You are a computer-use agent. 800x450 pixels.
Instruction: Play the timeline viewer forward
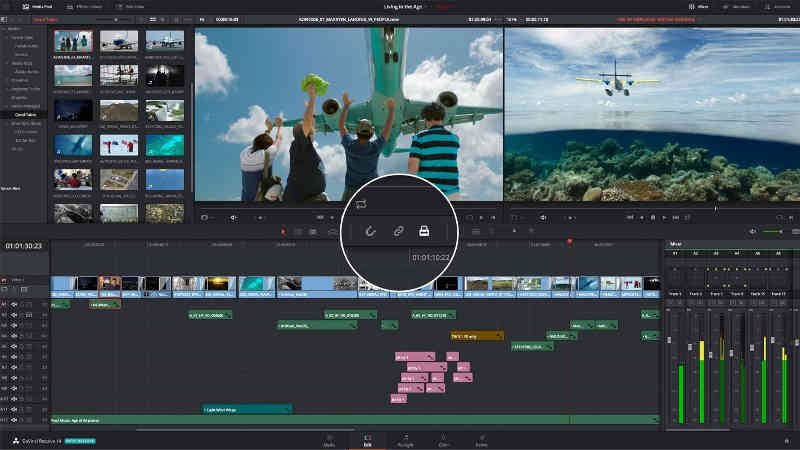pos(664,217)
